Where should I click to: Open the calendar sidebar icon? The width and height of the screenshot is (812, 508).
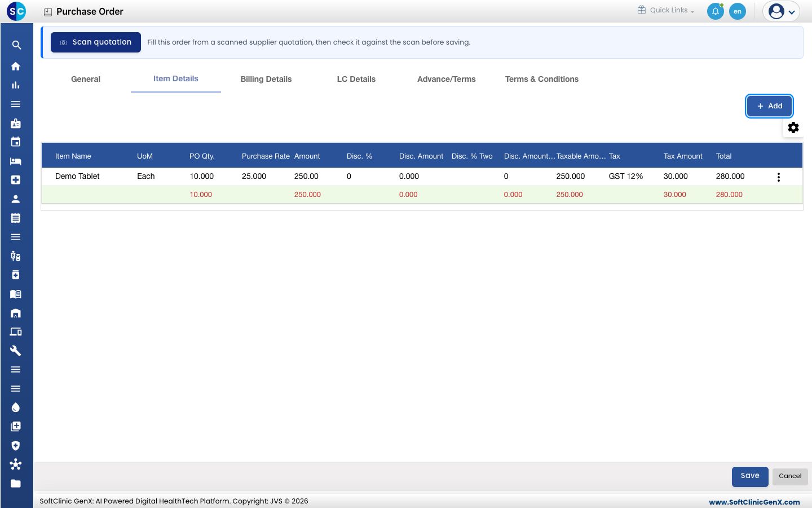[16, 142]
